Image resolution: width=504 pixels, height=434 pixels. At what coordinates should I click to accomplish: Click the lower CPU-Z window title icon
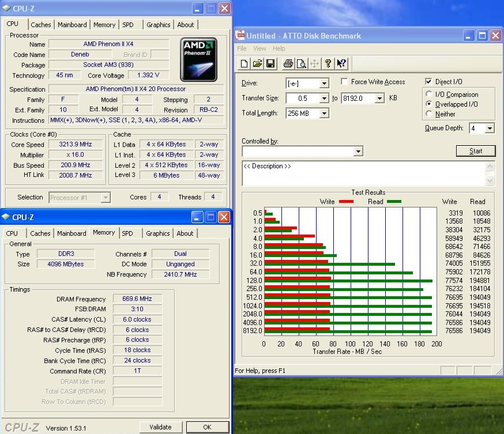(6, 217)
